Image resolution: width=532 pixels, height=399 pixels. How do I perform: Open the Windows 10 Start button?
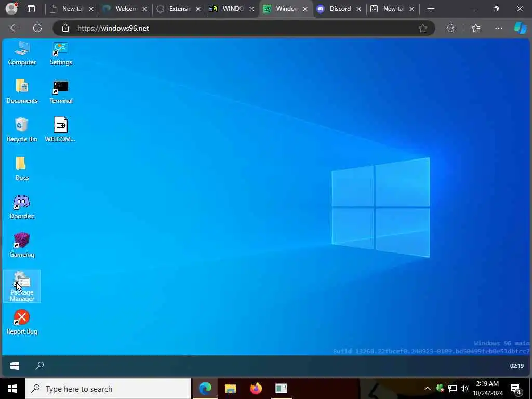click(x=12, y=389)
